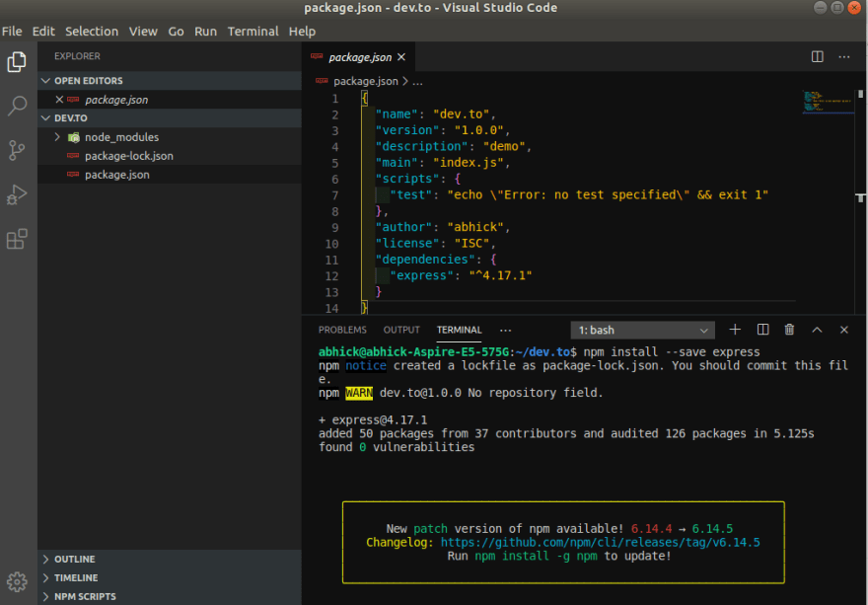Screen dimensions: 868x605
Task: Open the Run menu
Action: [205, 31]
